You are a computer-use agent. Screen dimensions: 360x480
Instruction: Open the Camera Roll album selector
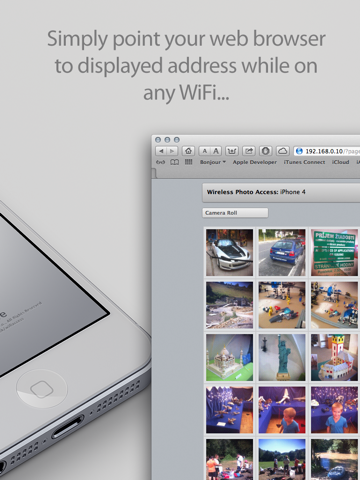coord(235,213)
